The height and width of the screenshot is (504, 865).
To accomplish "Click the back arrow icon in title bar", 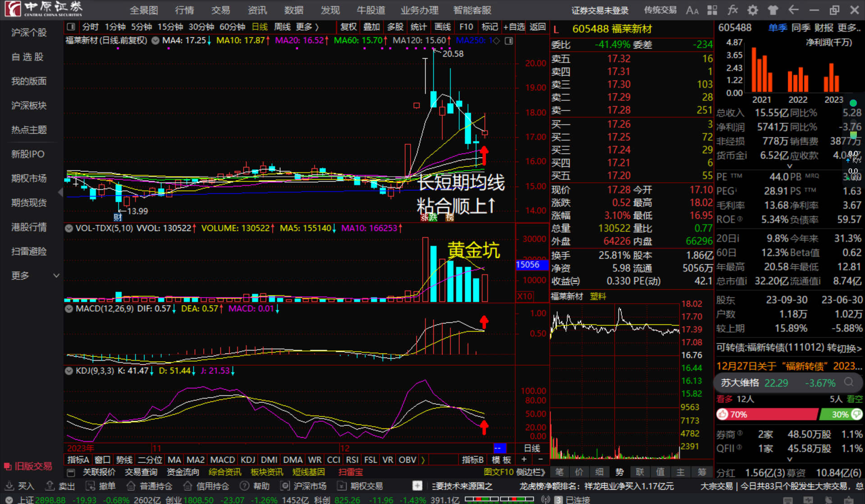I will click(793, 10).
